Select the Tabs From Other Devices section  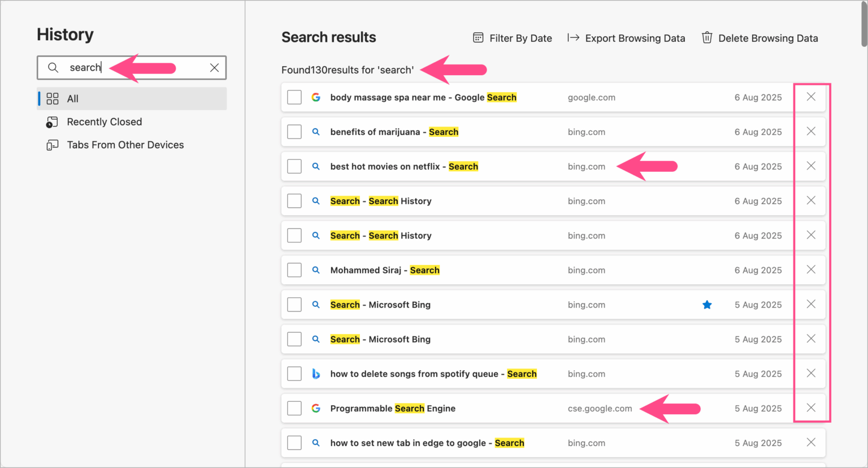(x=125, y=145)
